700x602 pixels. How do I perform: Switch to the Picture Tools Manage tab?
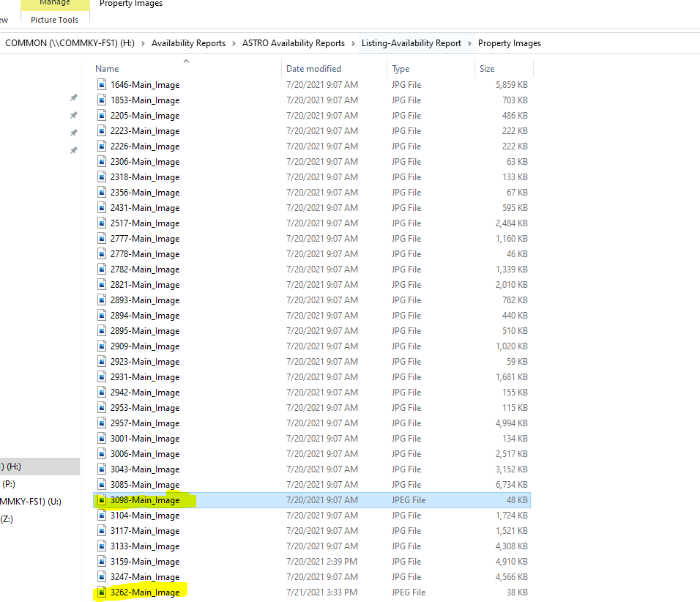pyautogui.click(x=54, y=4)
